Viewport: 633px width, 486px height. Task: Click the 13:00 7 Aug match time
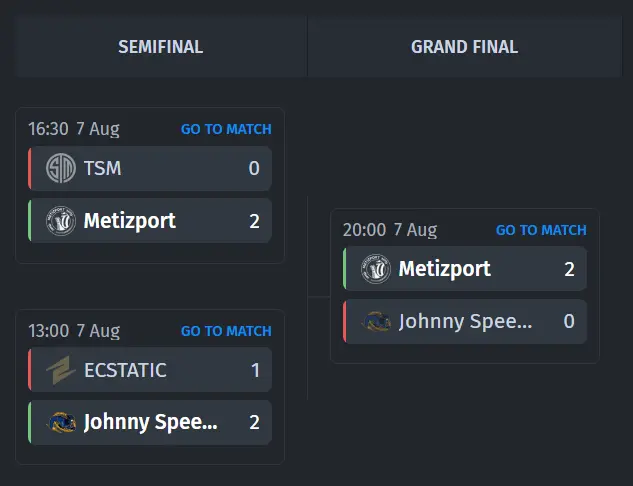pyautogui.click(x=74, y=331)
